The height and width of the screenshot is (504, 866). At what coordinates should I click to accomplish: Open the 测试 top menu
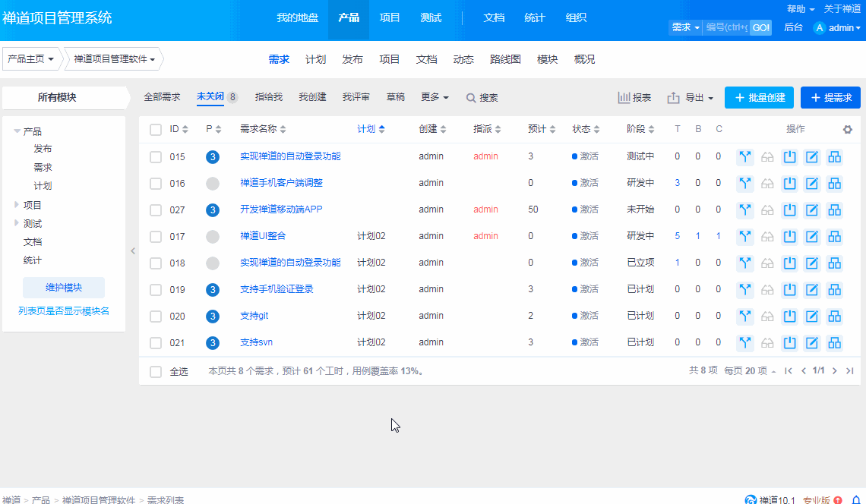[x=431, y=18]
